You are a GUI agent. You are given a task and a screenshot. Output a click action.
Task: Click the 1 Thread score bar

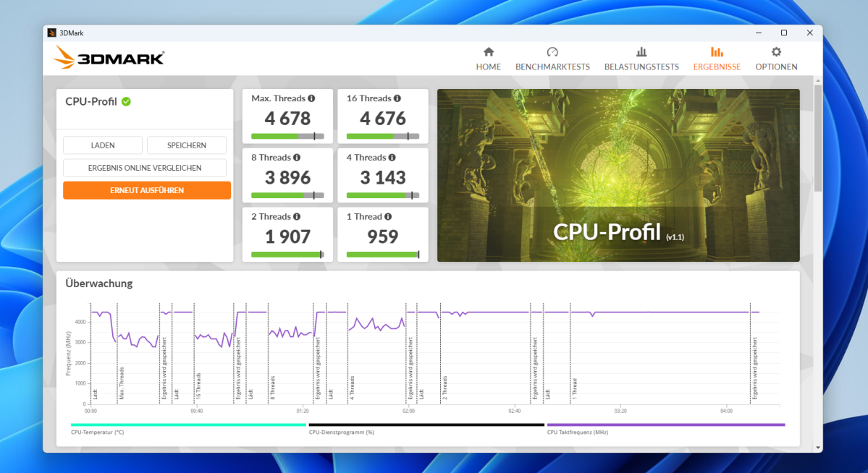pos(382,255)
